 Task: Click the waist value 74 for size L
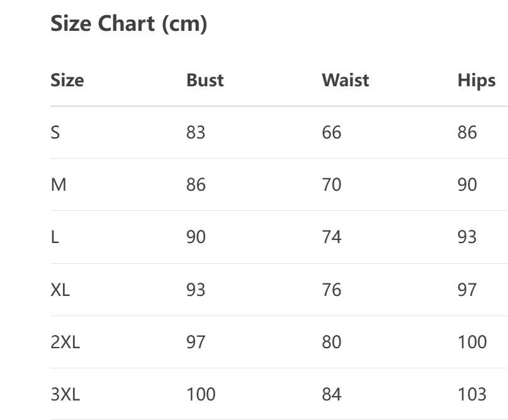coord(331,237)
